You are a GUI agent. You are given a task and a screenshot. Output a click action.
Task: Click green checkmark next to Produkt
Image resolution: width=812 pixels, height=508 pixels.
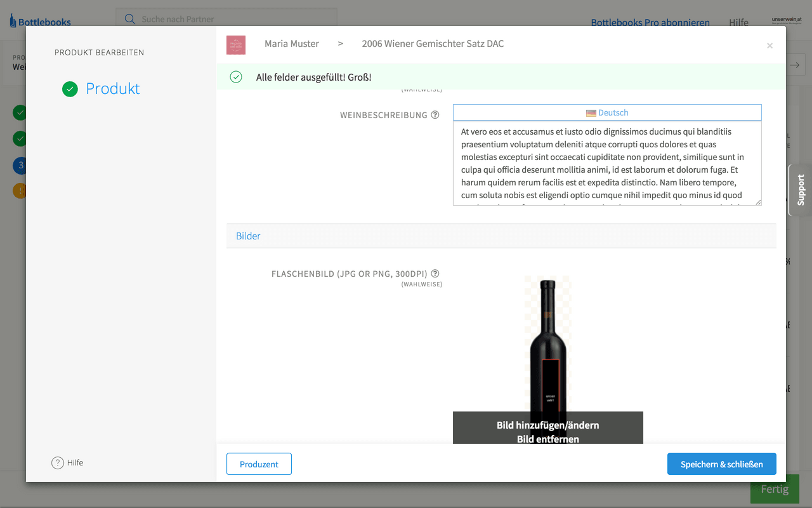point(70,90)
